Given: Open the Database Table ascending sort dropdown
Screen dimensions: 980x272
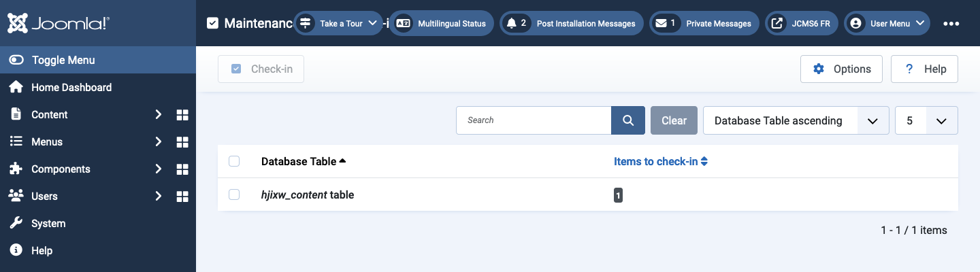Looking at the screenshot, I should click(796, 120).
